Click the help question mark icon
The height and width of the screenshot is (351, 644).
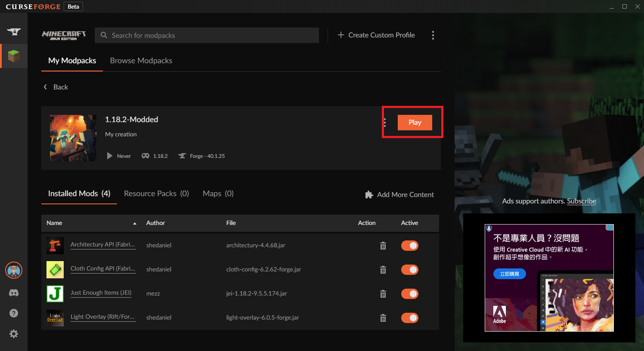click(x=14, y=313)
